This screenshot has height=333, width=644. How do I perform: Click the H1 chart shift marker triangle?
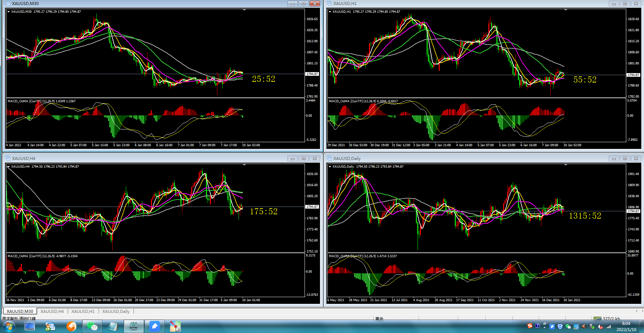(x=566, y=10)
